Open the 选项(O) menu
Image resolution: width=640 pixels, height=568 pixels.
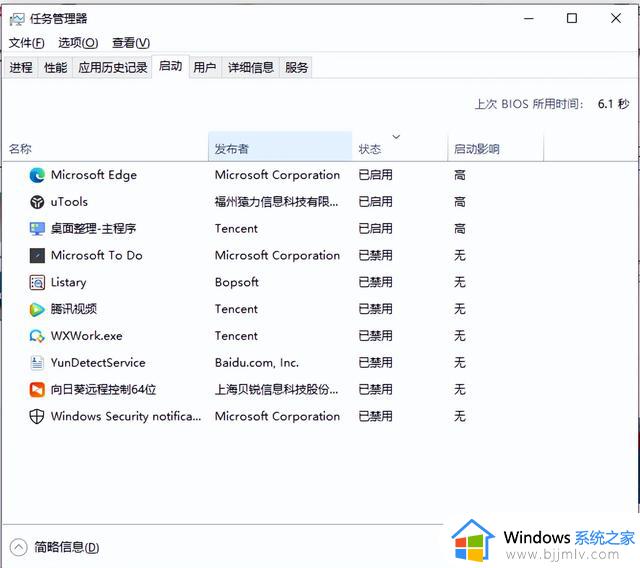(x=78, y=43)
